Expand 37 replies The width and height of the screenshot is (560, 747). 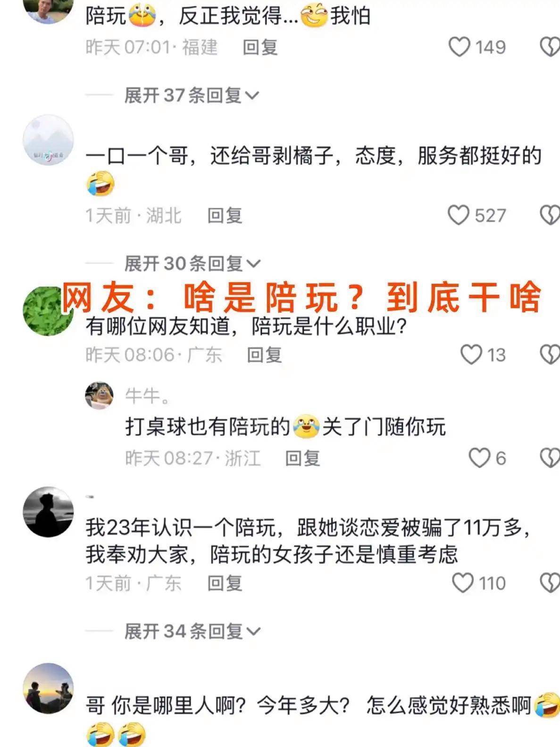click(x=192, y=95)
